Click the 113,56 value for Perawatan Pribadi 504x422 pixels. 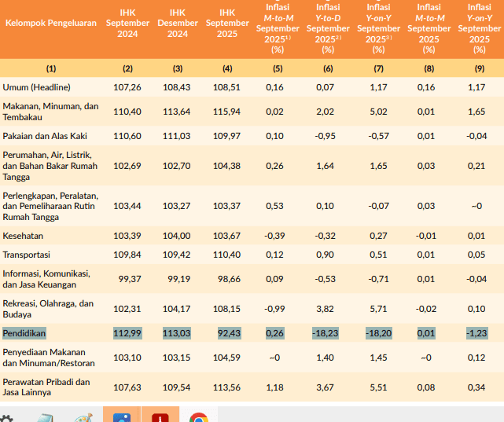(x=227, y=387)
